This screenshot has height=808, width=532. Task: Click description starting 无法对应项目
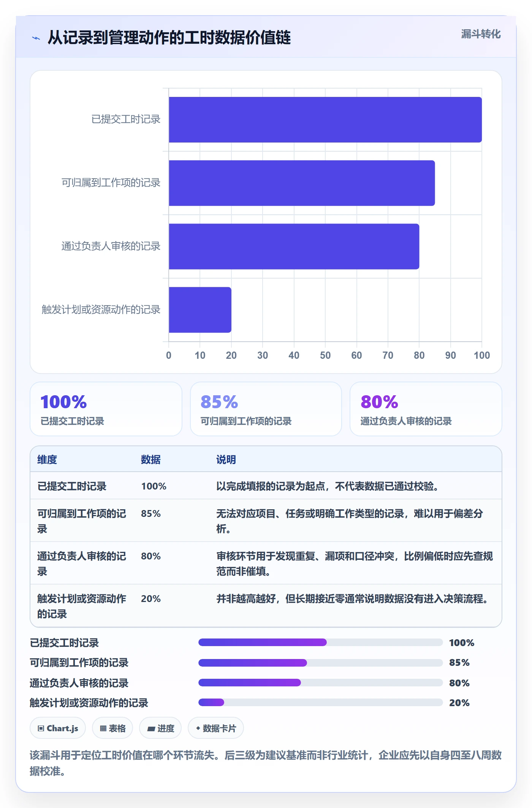point(350,521)
